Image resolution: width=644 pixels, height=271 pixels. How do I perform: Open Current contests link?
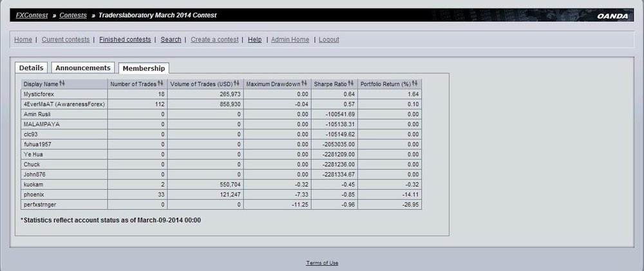66,39
